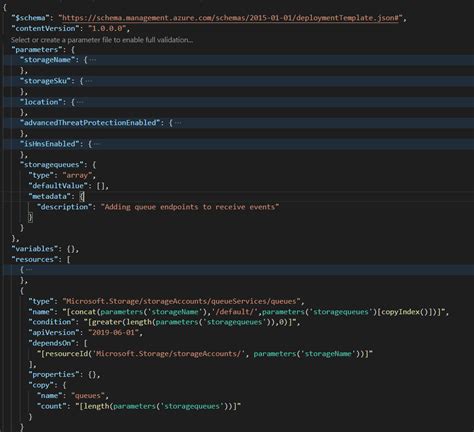Click the "storagequeues" parameter key
Viewport: 474px width, 432px height.
52,165
